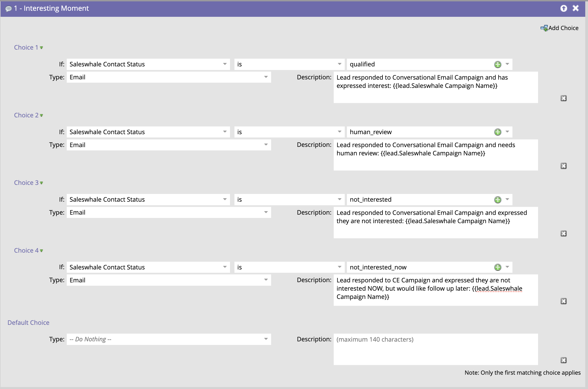The width and height of the screenshot is (588, 389).
Task: Open the 'not_interested' value dropdown arrow
Action: [x=507, y=199]
